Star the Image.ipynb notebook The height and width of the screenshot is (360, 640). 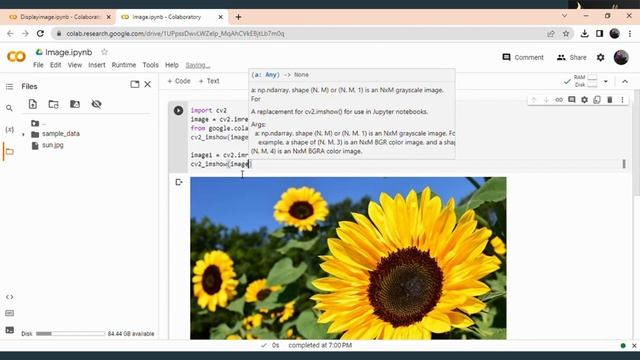[104, 52]
